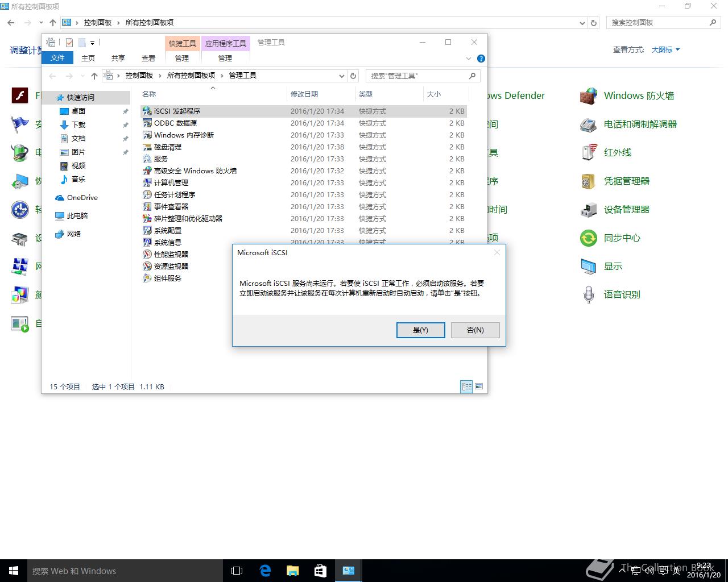Click the Windows Start button
Screen dimensions: 728x582
pyautogui.click(x=14, y=571)
